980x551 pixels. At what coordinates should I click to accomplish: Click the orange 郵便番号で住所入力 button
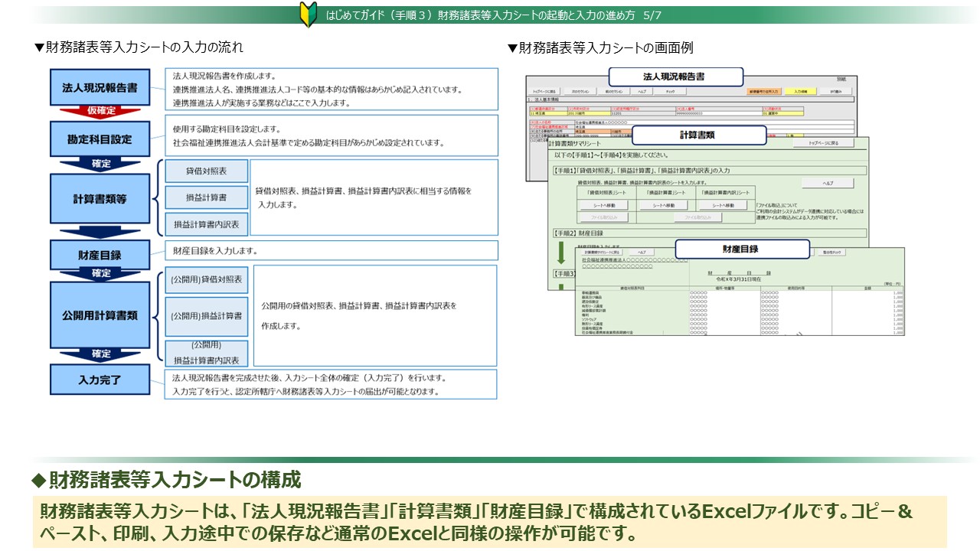(763, 91)
